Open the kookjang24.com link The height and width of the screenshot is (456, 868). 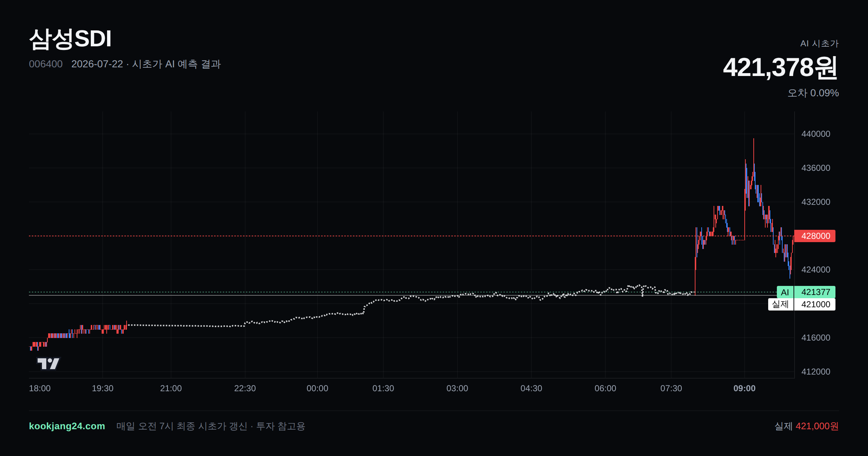(67, 426)
